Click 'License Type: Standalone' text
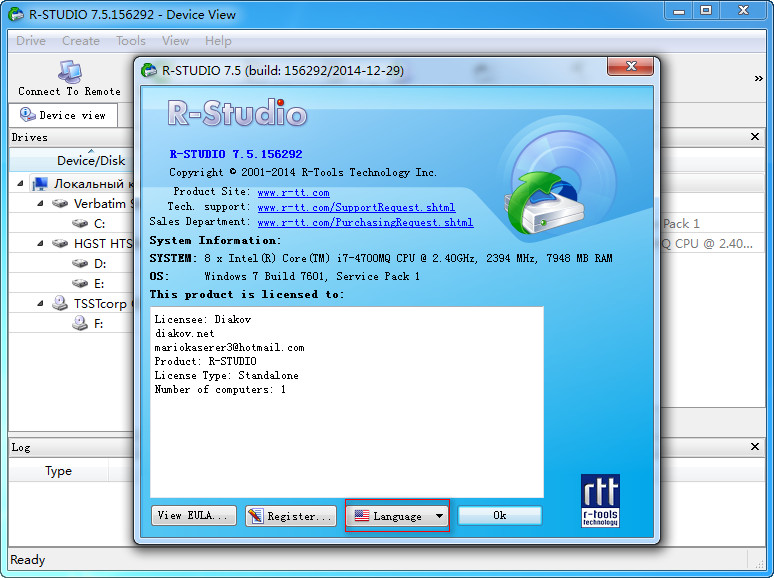Image resolution: width=774 pixels, height=578 pixels. click(227, 376)
